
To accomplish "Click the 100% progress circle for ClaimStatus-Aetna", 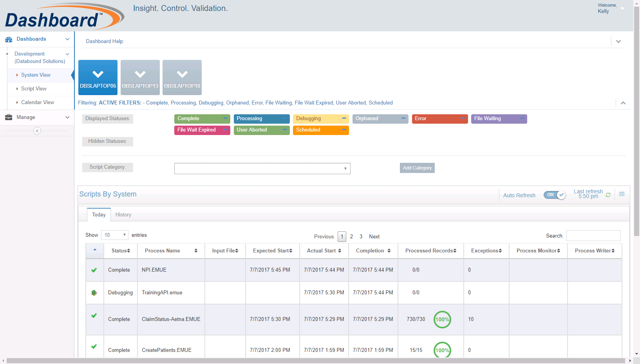I will (442, 319).
